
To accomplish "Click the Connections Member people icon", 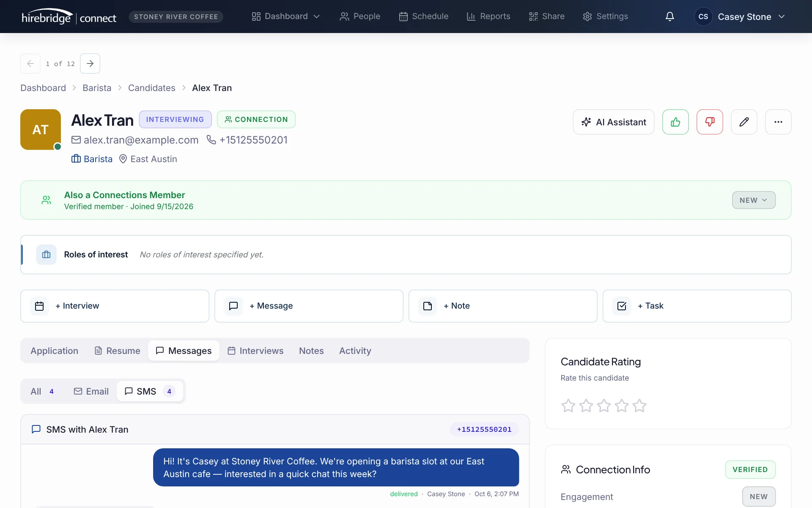I will [47, 200].
